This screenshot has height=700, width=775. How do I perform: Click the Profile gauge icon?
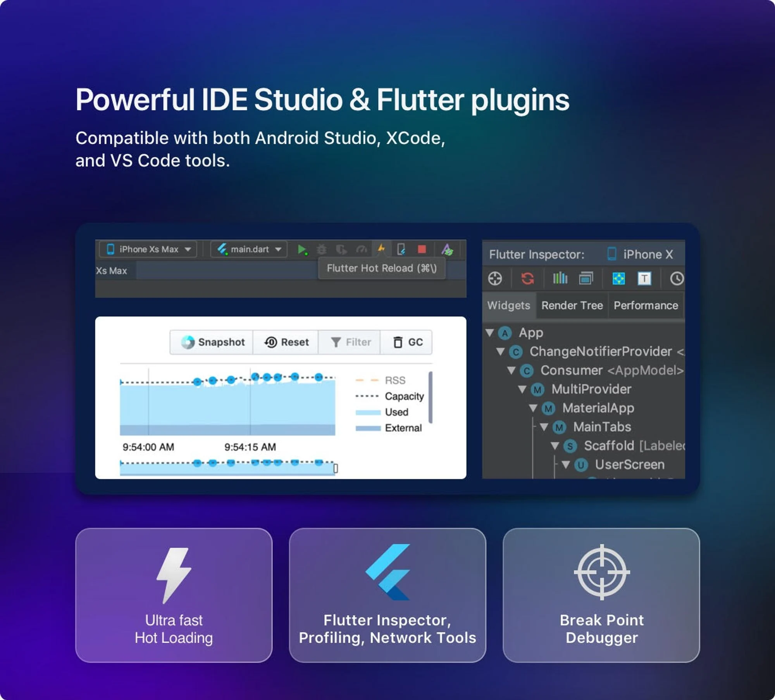(362, 249)
